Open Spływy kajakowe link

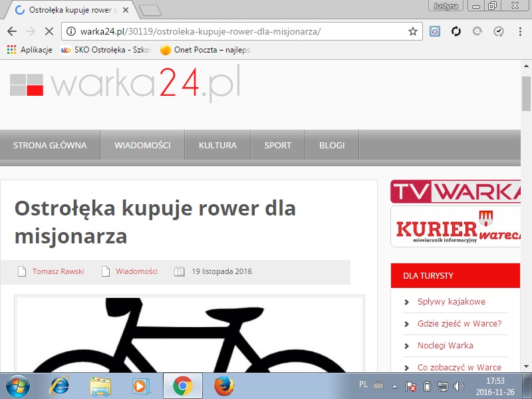452,302
